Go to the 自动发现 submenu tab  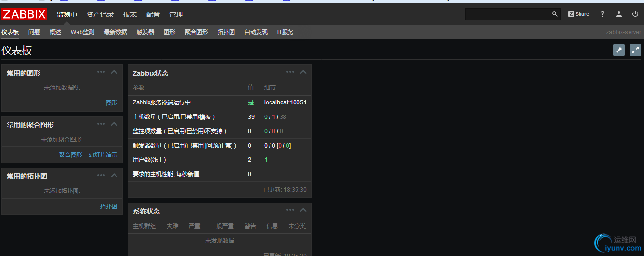point(256,32)
